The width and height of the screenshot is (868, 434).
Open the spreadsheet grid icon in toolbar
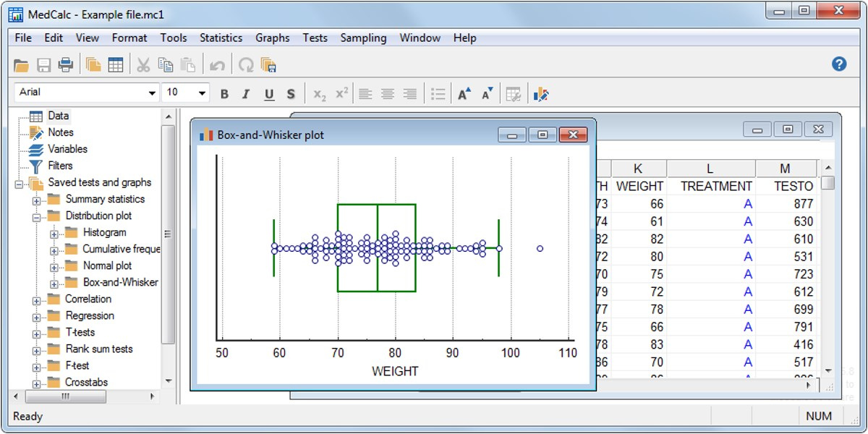click(116, 65)
